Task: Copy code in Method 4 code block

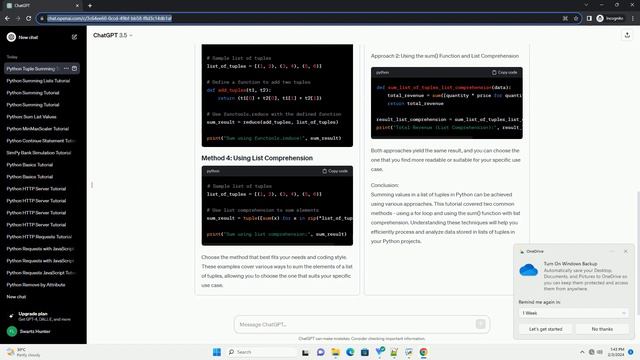Action: click(335, 171)
